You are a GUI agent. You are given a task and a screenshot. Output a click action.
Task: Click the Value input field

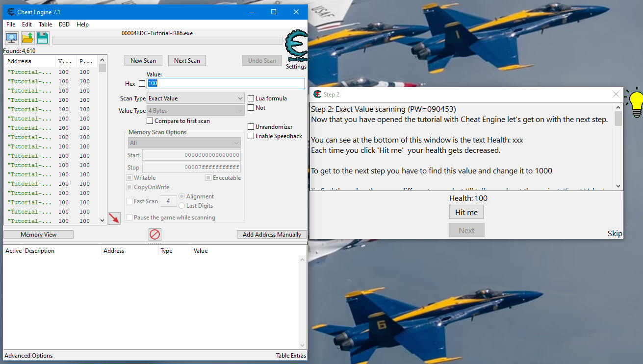[226, 83]
